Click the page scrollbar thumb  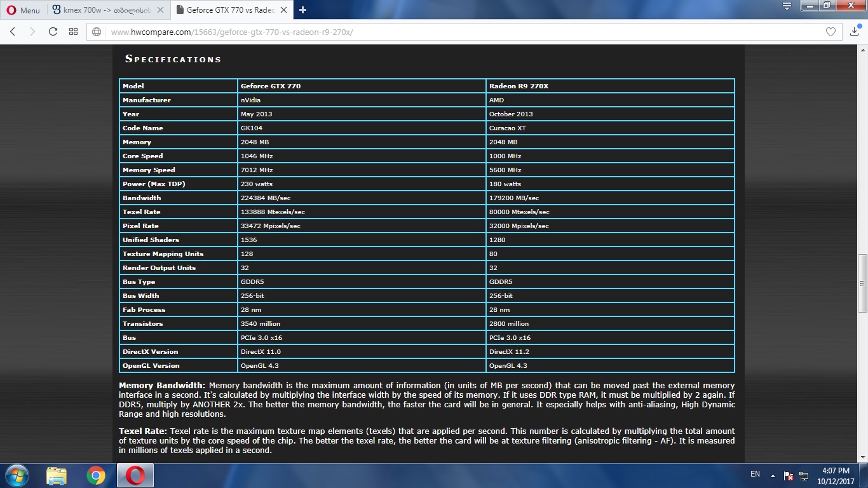(x=863, y=283)
